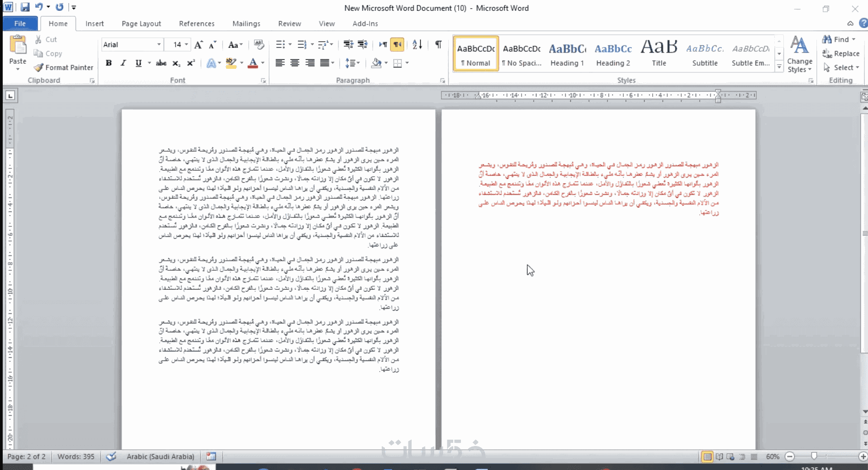
Task: Click the Clear Formatting icon
Action: [259, 44]
